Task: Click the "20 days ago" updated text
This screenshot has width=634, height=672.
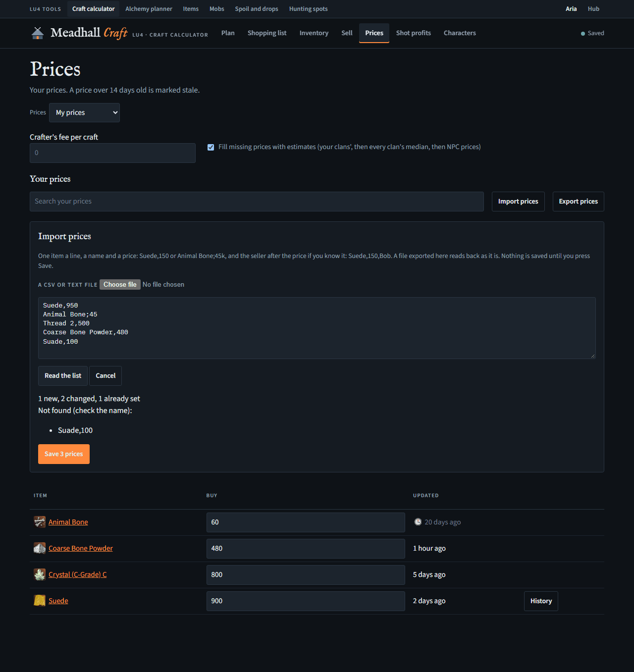Action: (x=443, y=522)
